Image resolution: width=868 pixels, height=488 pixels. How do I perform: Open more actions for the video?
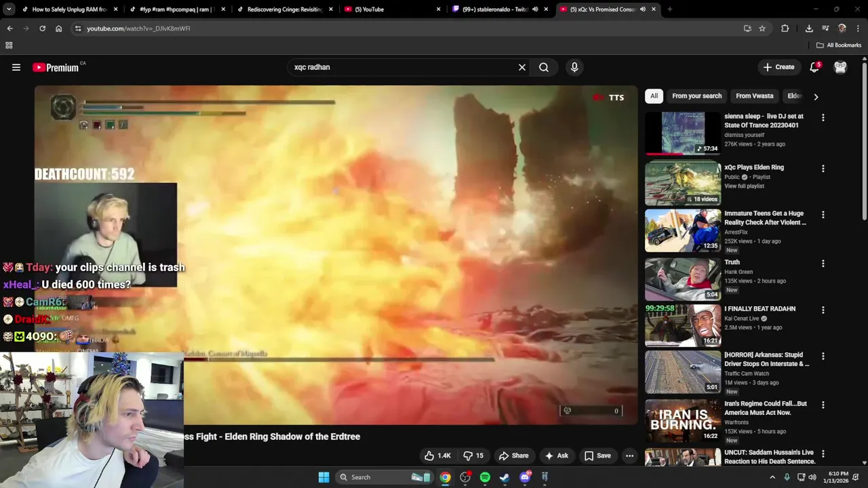pos(629,455)
